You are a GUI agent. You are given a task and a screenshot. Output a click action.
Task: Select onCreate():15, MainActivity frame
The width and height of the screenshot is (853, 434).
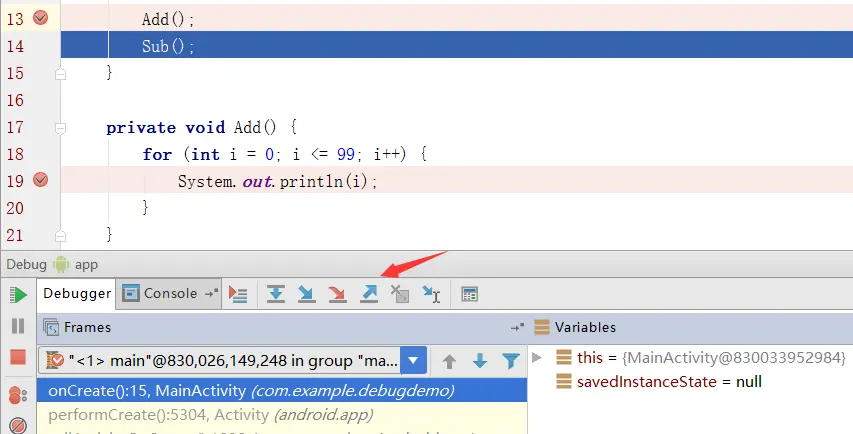point(282,390)
